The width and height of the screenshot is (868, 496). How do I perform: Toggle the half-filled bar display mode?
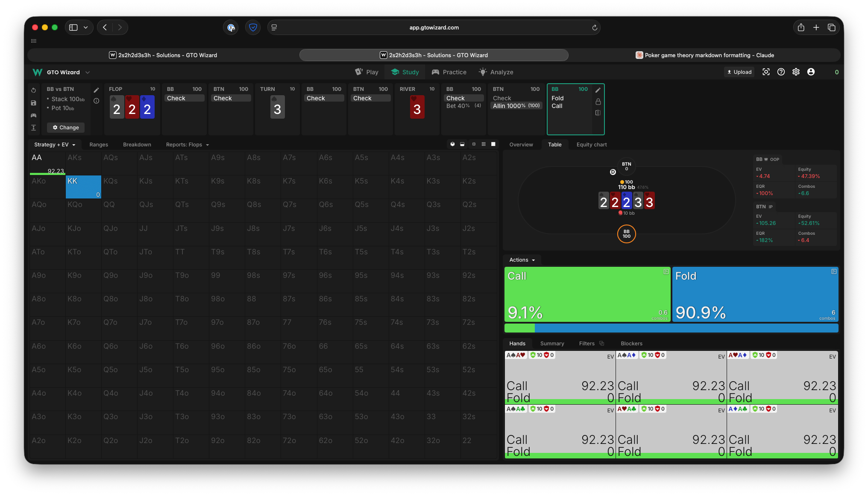coord(462,144)
